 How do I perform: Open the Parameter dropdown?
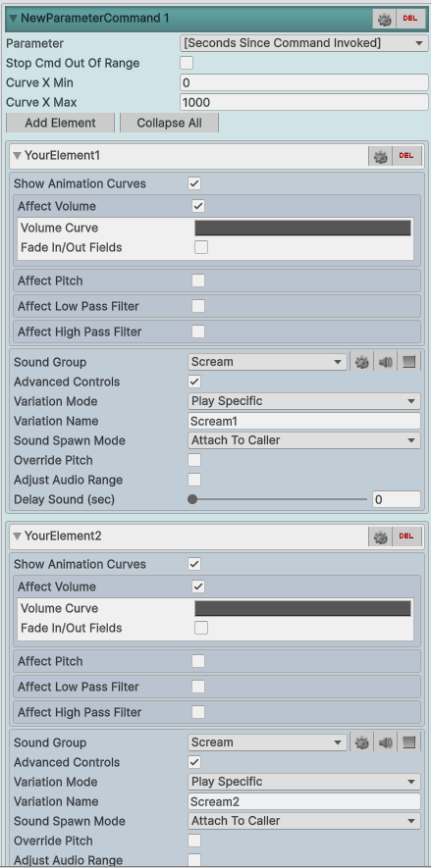(x=304, y=43)
